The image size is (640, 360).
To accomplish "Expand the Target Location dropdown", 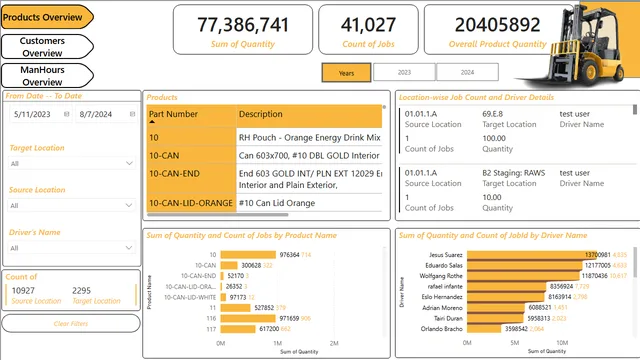I will tap(72, 163).
